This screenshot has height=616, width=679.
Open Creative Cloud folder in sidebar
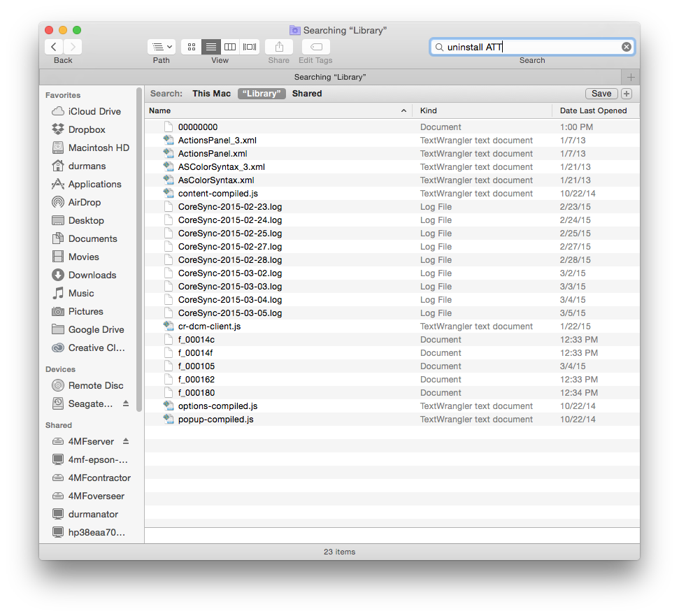coord(88,348)
